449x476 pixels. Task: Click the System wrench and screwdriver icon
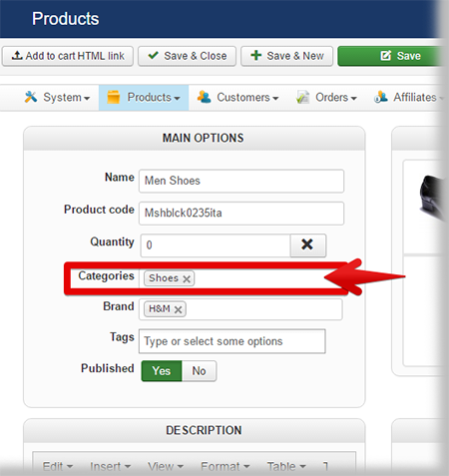(31, 97)
